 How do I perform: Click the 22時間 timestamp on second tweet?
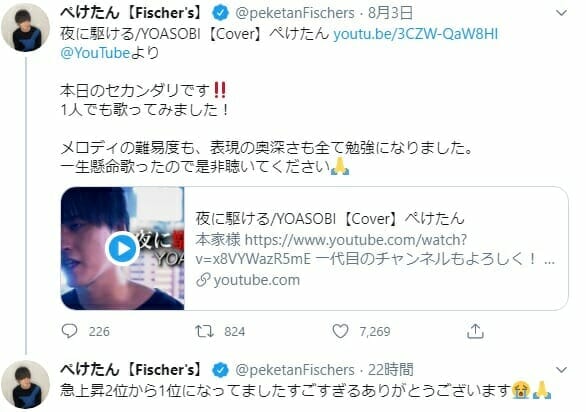[x=391, y=370]
